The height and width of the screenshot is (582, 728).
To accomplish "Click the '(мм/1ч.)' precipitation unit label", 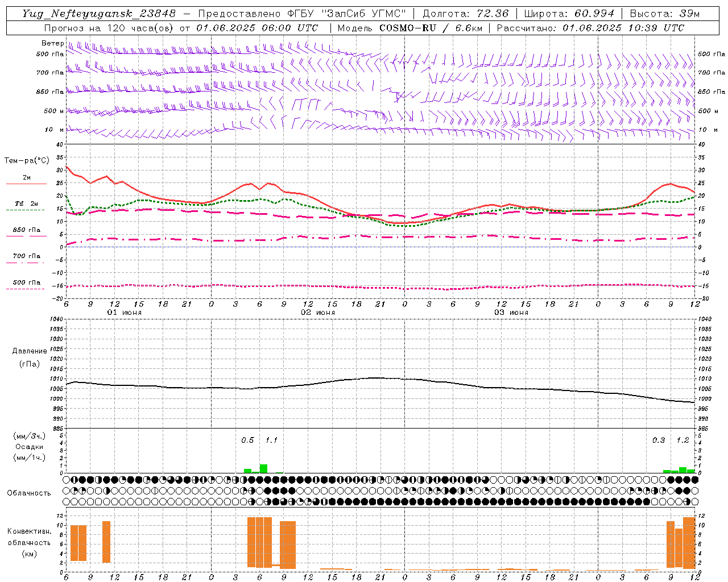I will click(30, 458).
